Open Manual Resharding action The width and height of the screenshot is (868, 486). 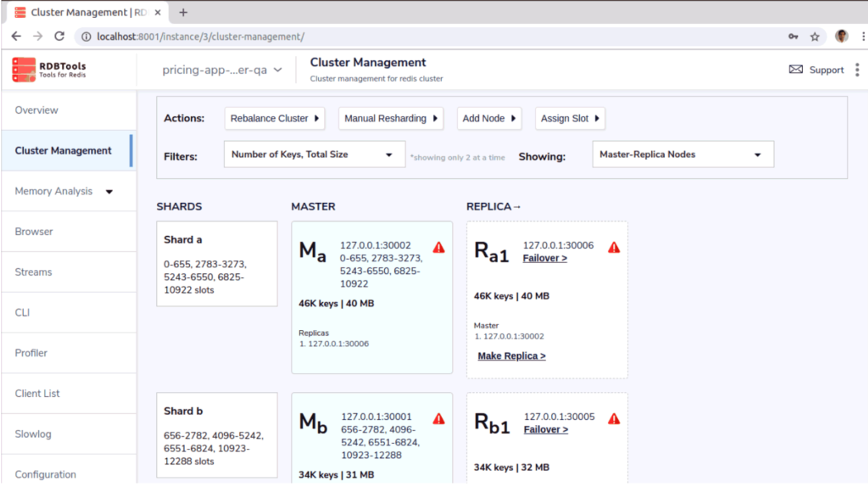click(391, 118)
